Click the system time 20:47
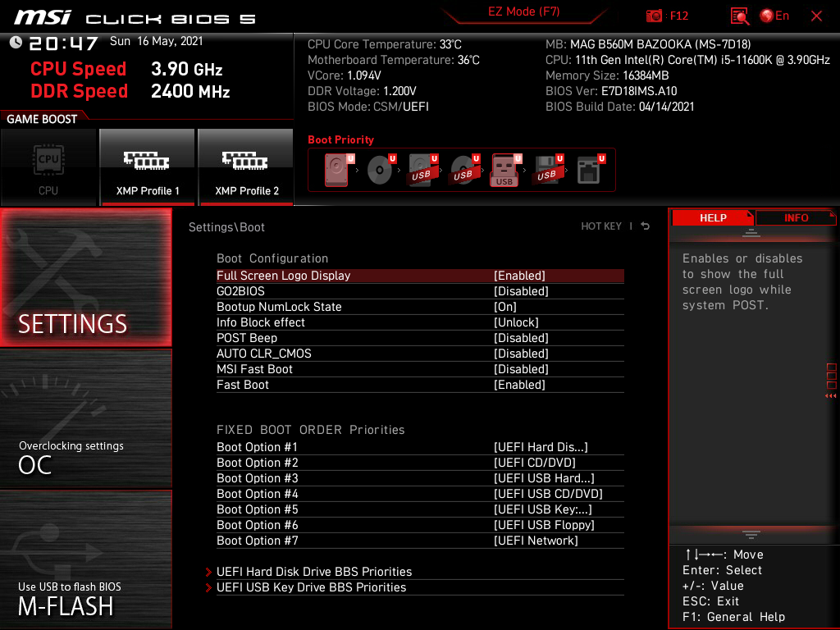 coord(63,43)
